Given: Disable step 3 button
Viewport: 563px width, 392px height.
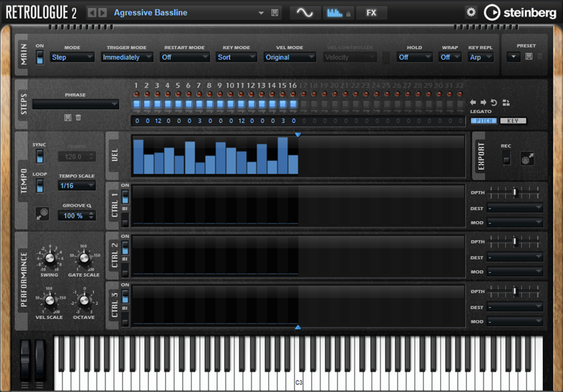Looking at the screenshot, I should 158,104.
